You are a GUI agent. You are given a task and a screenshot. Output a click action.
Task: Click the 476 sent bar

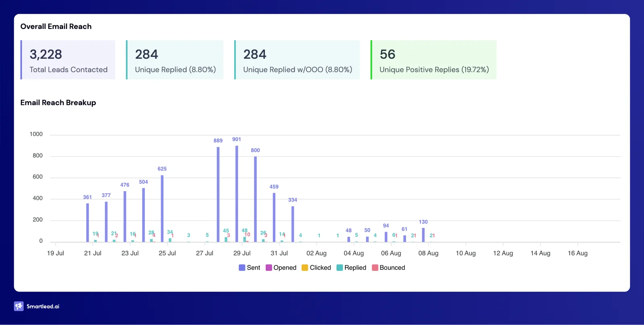point(125,217)
